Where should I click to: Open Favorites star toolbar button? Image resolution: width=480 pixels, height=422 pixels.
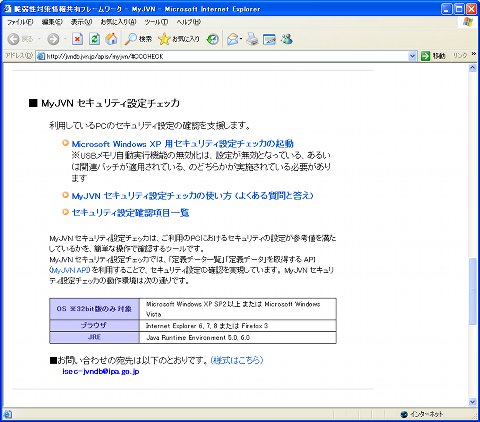click(x=179, y=39)
